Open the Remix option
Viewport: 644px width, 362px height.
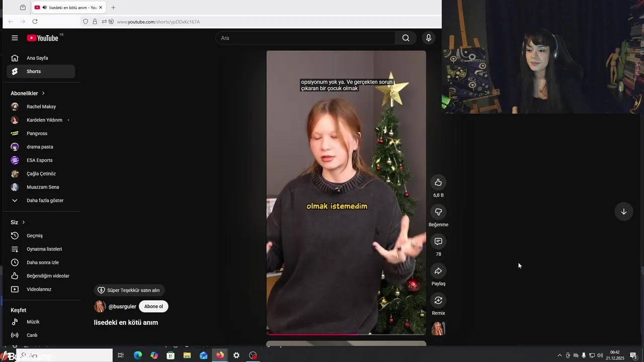(438, 300)
